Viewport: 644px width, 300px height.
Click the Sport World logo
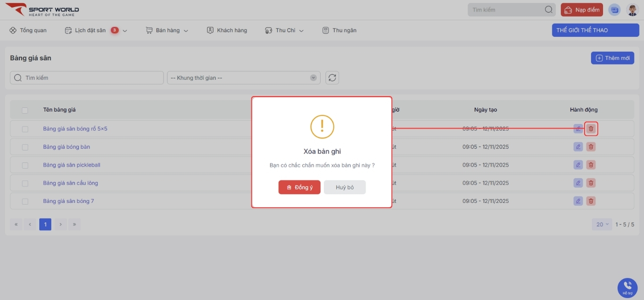[x=42, y=10]
